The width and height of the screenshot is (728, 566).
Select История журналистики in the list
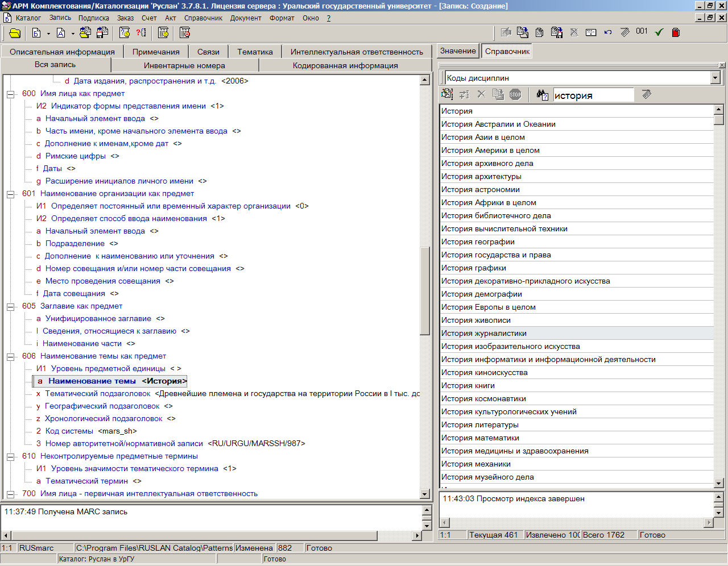click(484, 334)
